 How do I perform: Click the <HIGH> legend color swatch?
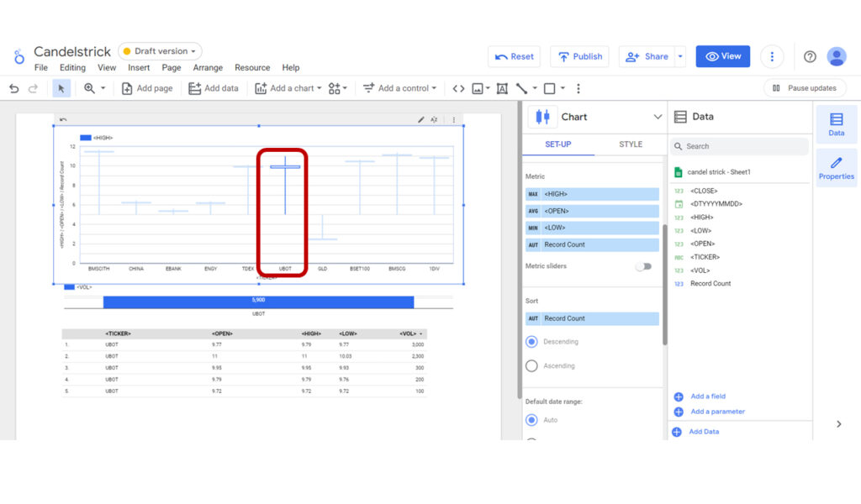point(86,138)
